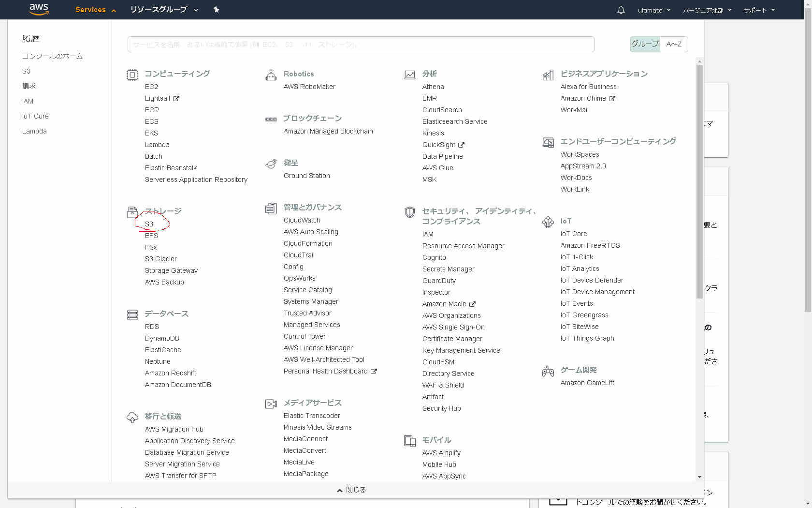Screen dimensions: 812x508
Task: Click the Robotics category icon
Action: coord(271,75)
